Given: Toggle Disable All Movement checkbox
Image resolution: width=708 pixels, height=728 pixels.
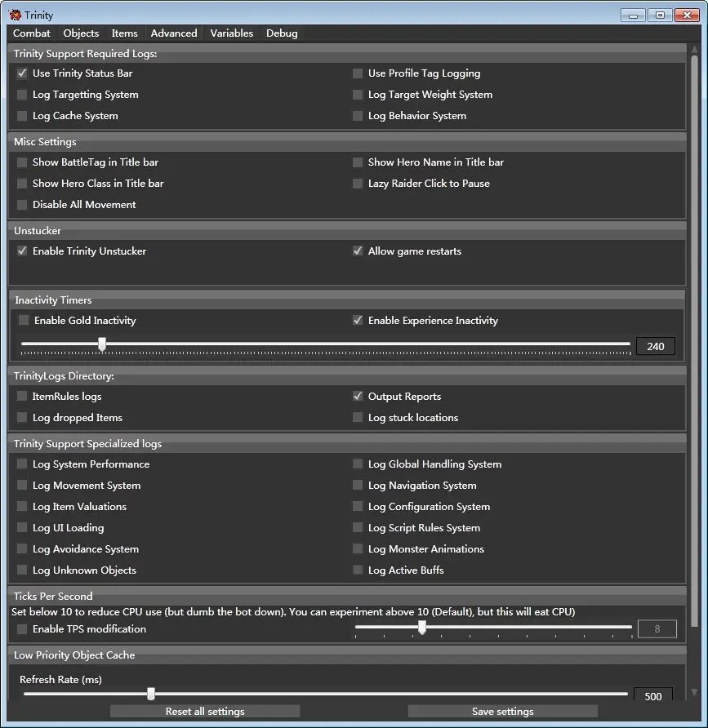Looking at the screenshot, I should pyautogui.click(x=22, y=205).
